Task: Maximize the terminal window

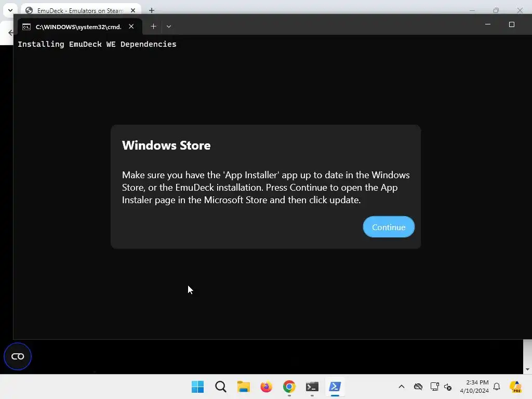Action: pyautogui.click(x=512, y=24)
